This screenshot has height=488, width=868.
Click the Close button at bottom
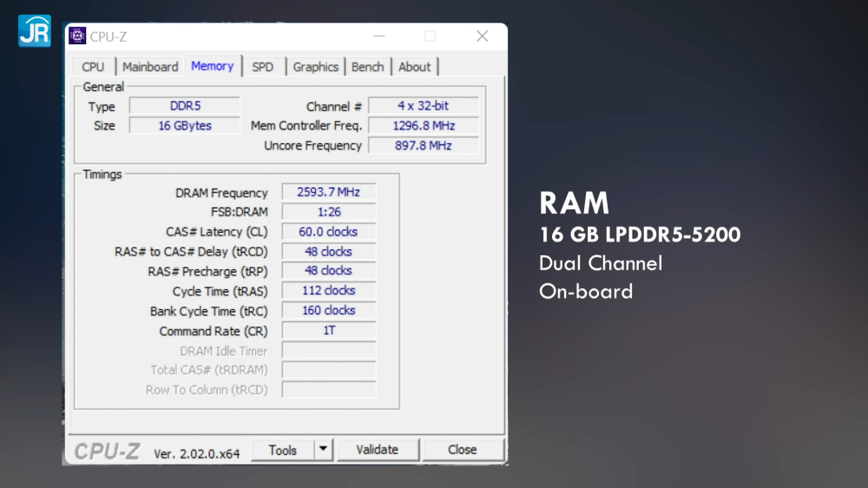[462, 450]
